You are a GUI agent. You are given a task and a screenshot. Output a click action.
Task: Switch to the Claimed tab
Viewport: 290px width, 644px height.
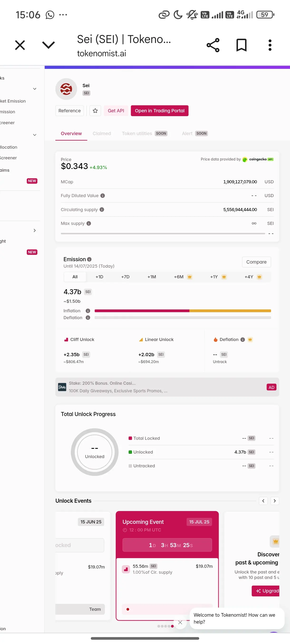102,133
